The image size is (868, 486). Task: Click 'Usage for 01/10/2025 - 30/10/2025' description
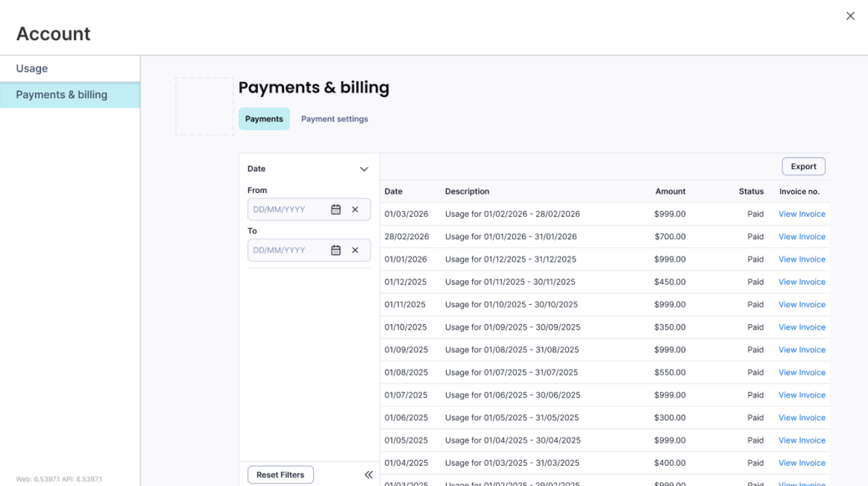[512, 305]
